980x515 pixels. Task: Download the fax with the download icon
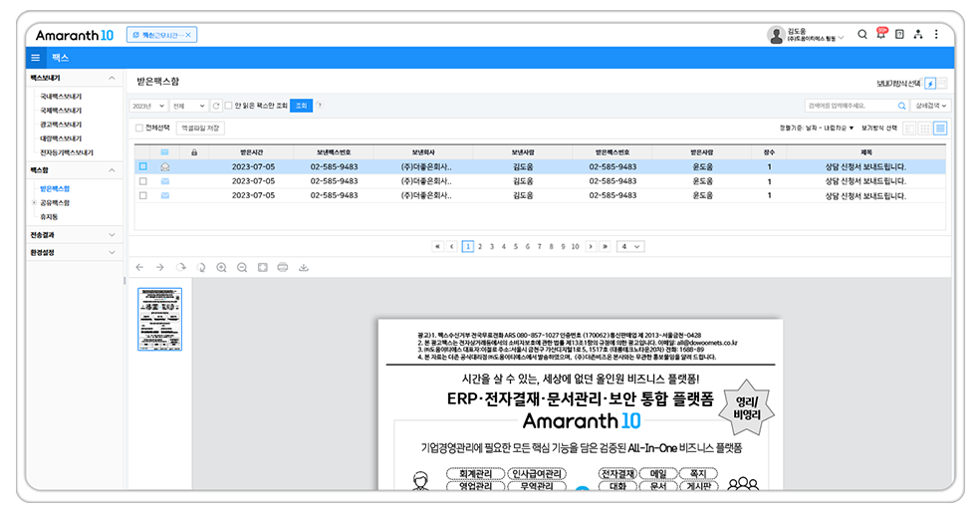(x=303, y=268)
